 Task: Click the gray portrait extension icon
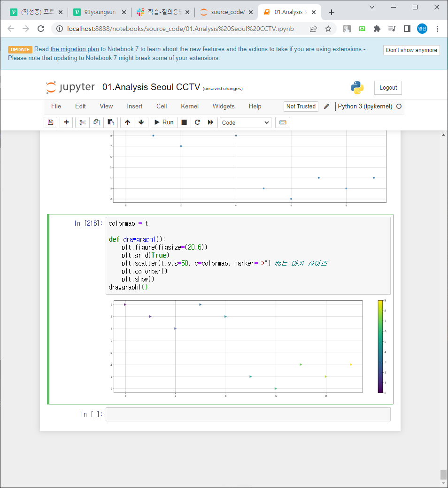point(347,29)
